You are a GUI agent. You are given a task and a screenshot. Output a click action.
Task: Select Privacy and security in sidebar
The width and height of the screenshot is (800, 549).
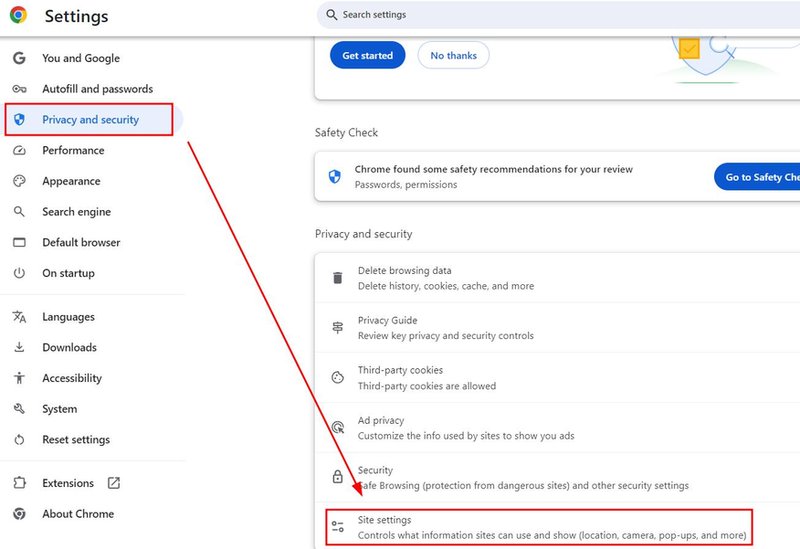tap(92, 119)
